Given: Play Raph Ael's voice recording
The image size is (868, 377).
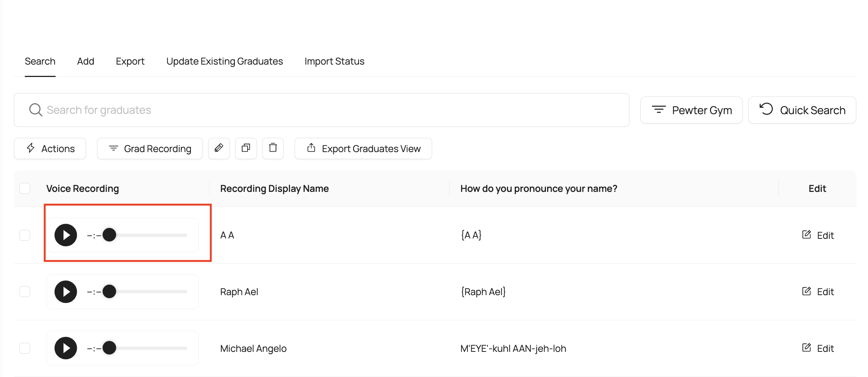Looking at the screenshot, I should pyautogui.click(x=66, y=292).
